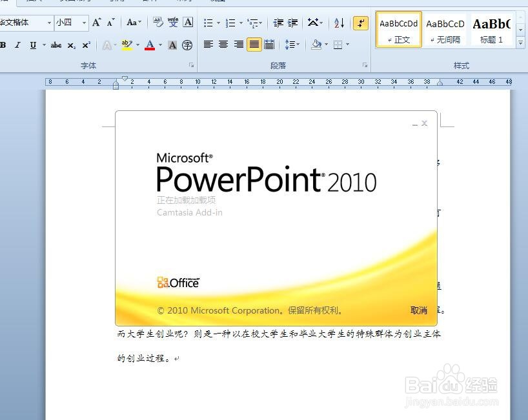Apply the text highlight color
The image size is (528, 420).
pos(127,45)
